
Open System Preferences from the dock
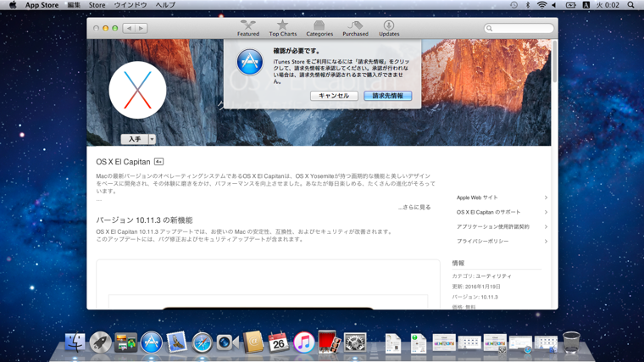[x=355, y=343]
